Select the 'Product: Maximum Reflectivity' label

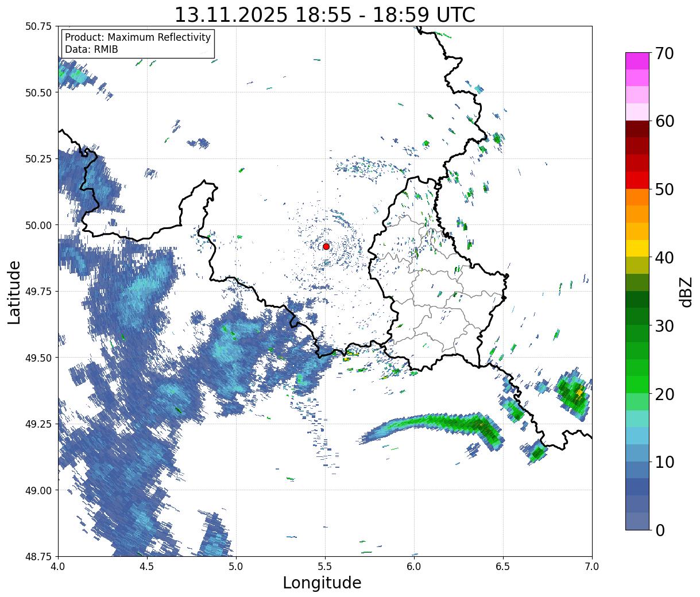coord(138,37)
